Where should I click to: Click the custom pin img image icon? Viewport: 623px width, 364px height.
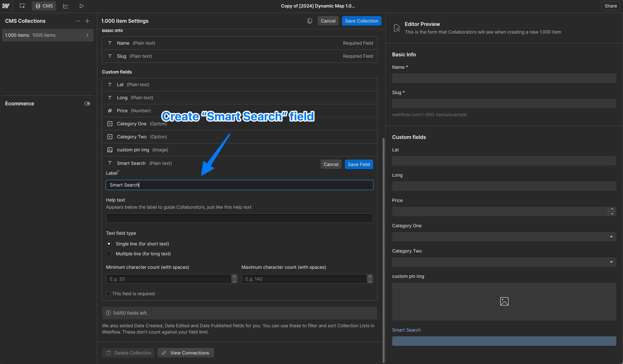(x=110, y=150)
